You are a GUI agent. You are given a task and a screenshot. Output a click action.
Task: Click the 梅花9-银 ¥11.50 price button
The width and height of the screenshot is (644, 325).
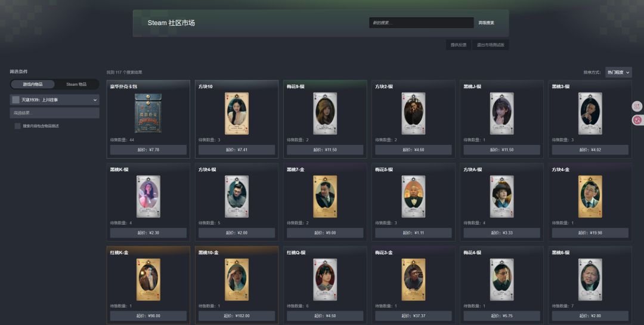pos(325,150)
